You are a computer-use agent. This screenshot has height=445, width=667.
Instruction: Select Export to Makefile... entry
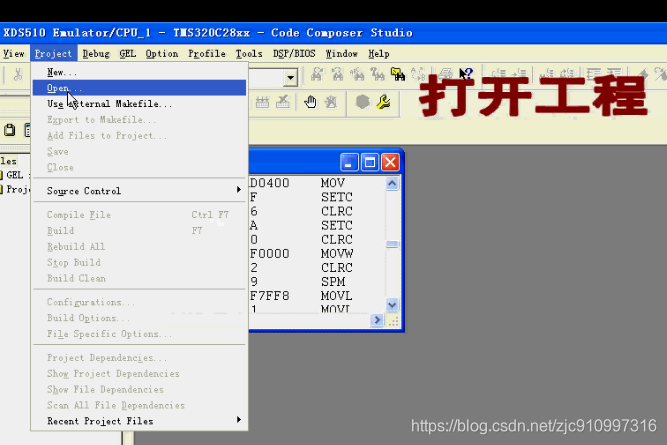(x=140, y=120)
